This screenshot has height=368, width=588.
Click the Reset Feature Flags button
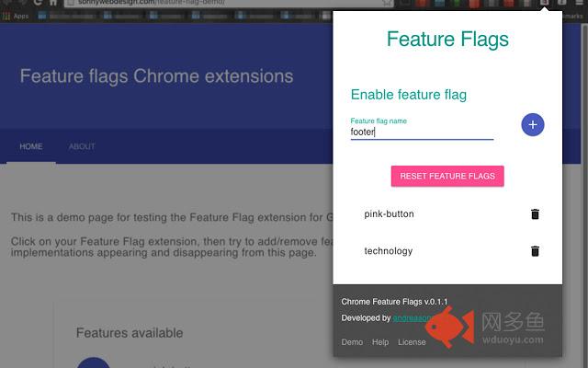(447, 176)
